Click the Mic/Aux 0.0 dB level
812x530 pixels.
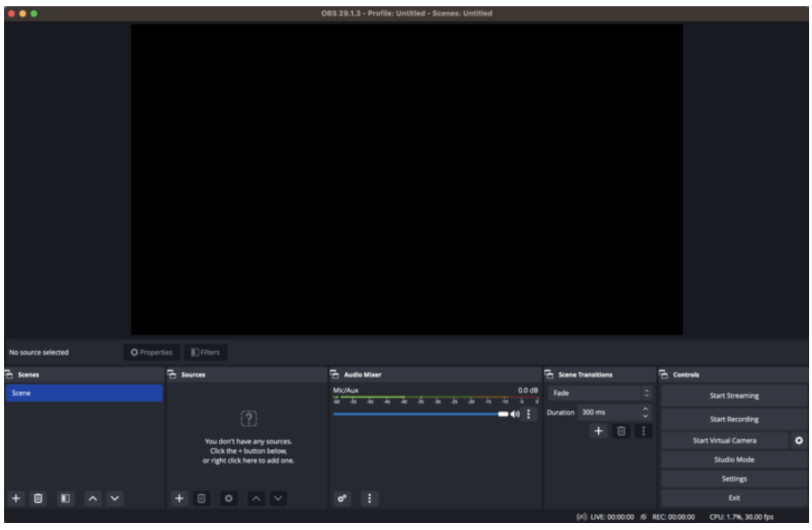[528, 390]
